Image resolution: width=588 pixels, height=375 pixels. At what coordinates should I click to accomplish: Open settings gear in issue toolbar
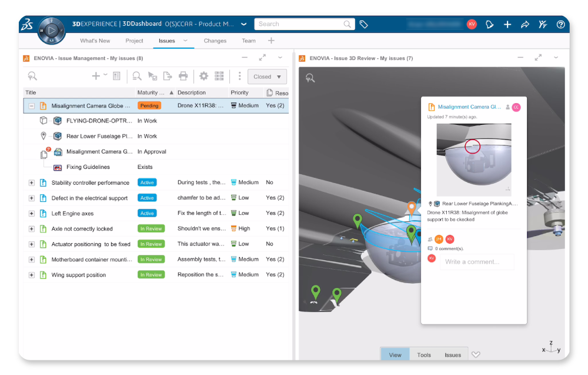click(x=203, y=76)
